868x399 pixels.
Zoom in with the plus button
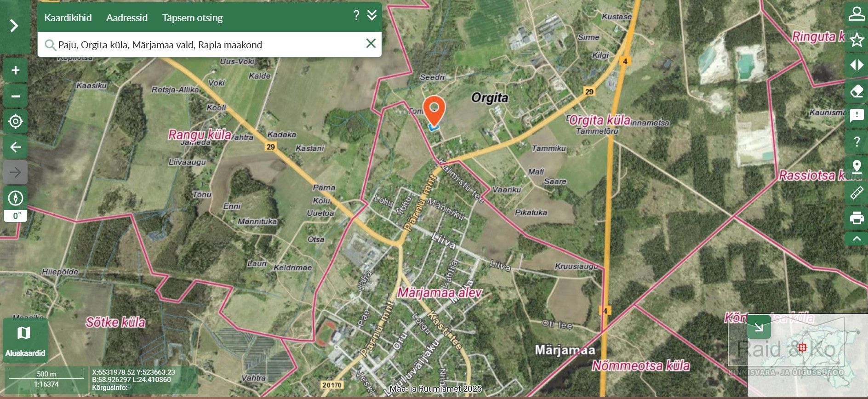click(16, 70)
